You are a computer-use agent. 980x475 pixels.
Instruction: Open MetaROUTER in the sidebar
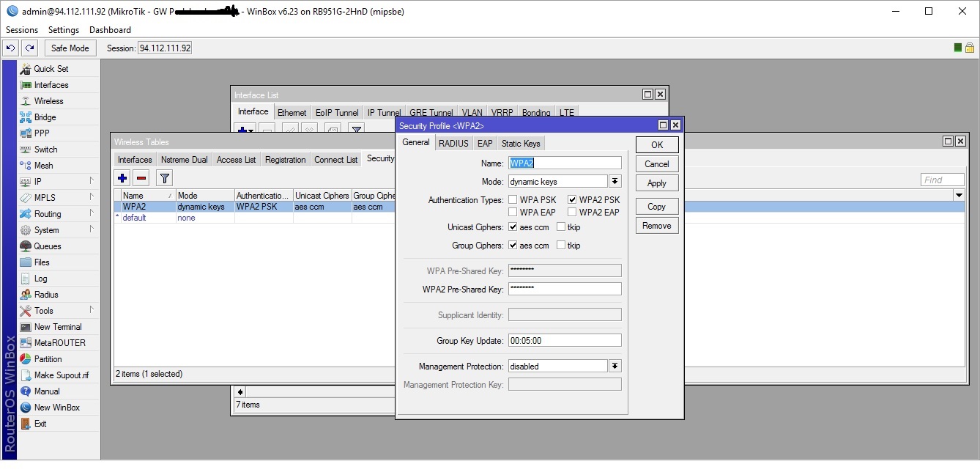click(59, 343)
